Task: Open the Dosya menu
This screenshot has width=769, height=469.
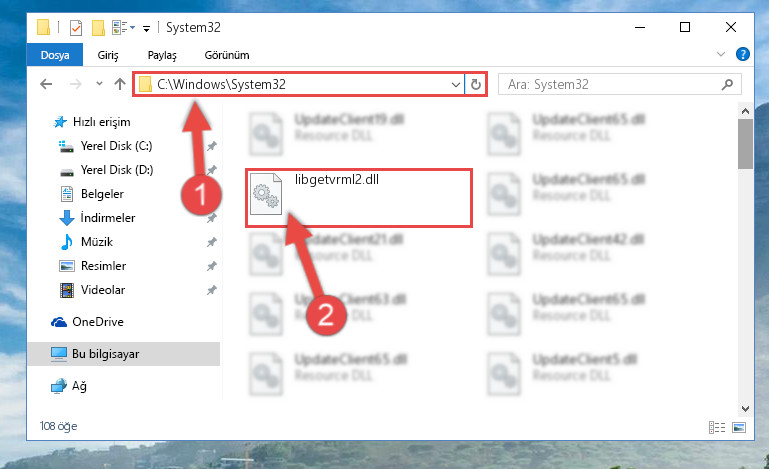Action: 55,55
